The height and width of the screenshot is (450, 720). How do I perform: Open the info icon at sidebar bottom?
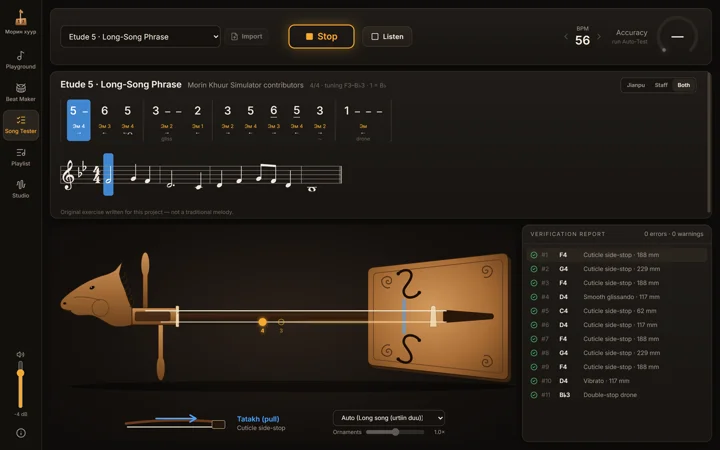(x=21, y=433)
